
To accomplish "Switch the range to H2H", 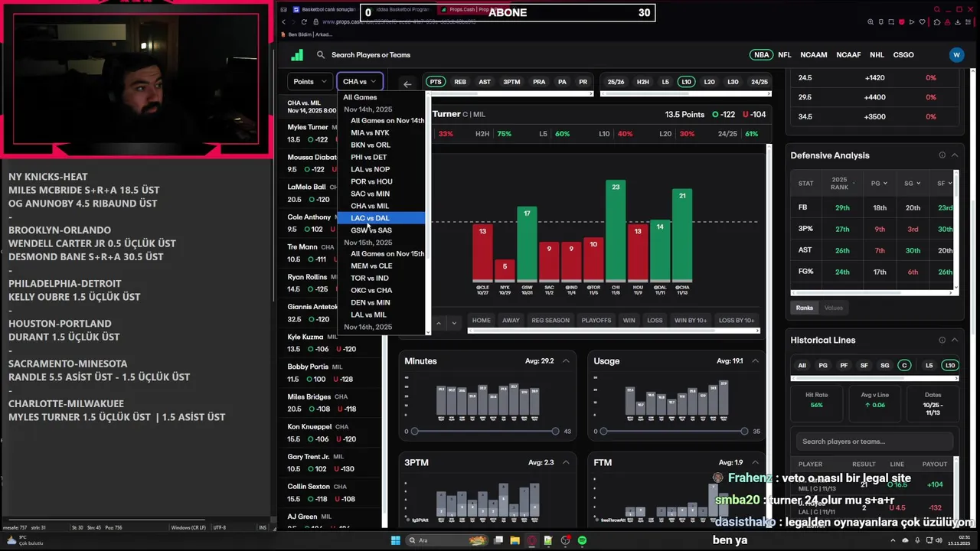I will click(643, 82).
